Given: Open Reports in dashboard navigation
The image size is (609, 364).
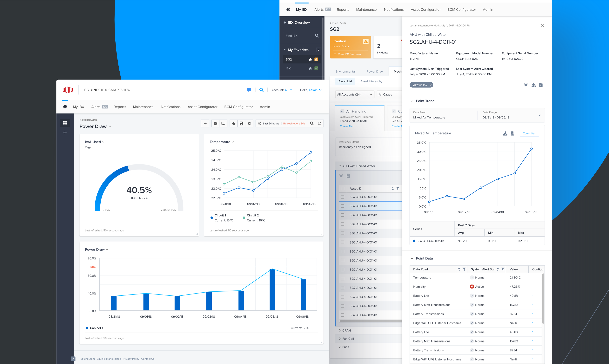Looking at the screenshot, I should click(120, 107).
